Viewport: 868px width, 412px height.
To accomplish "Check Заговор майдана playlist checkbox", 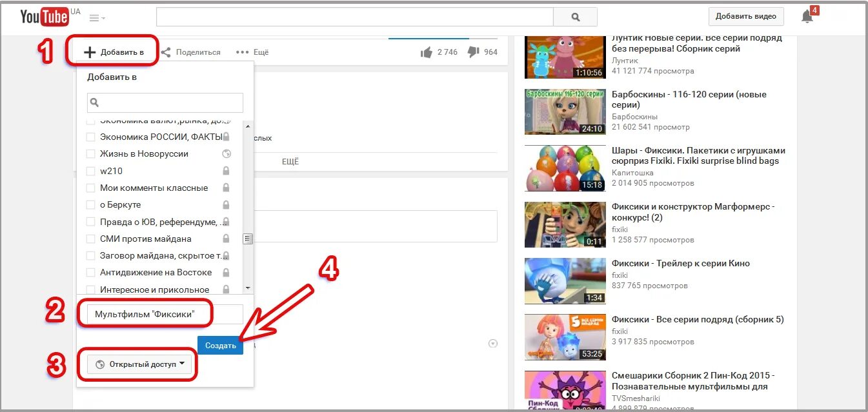I will pos(91,256).
